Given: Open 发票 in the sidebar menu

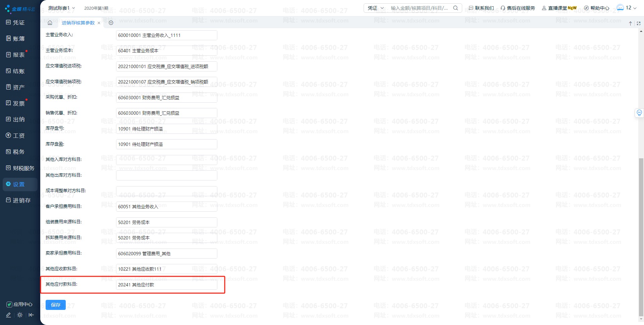Looking at the screenshot, I should (18, 103).
